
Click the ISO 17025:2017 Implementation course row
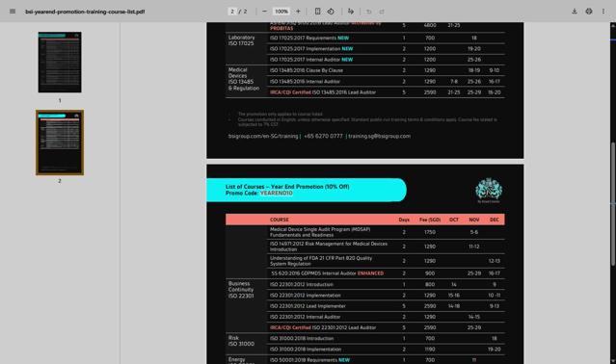coord(386,49)
